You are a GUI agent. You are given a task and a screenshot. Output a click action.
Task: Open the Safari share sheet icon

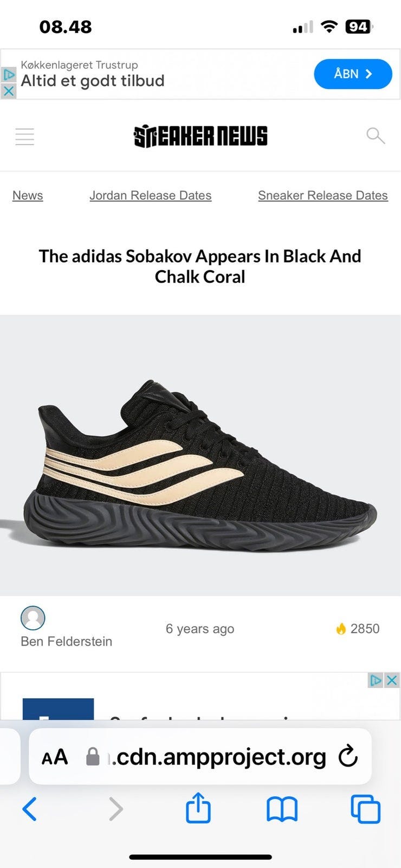[x=198, y=808]
